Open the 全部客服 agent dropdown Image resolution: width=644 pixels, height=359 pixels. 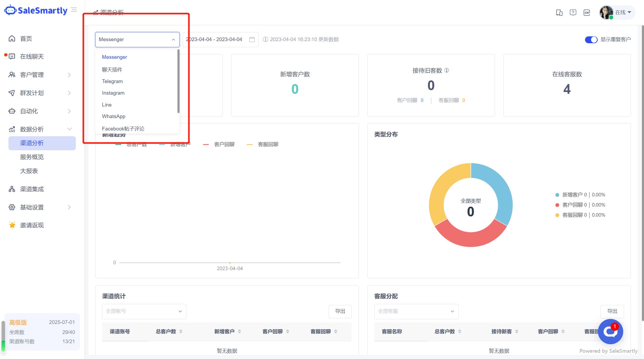coord(416,311)
